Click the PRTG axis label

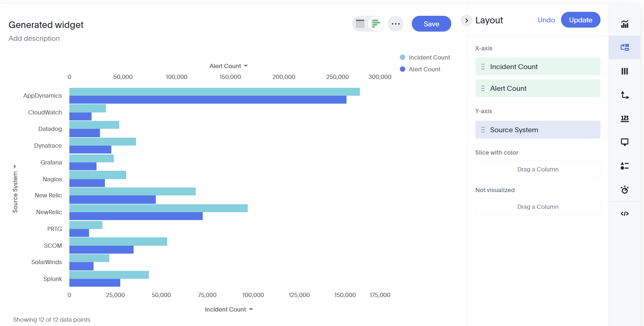pyautogui.click(x=55, y=229)
